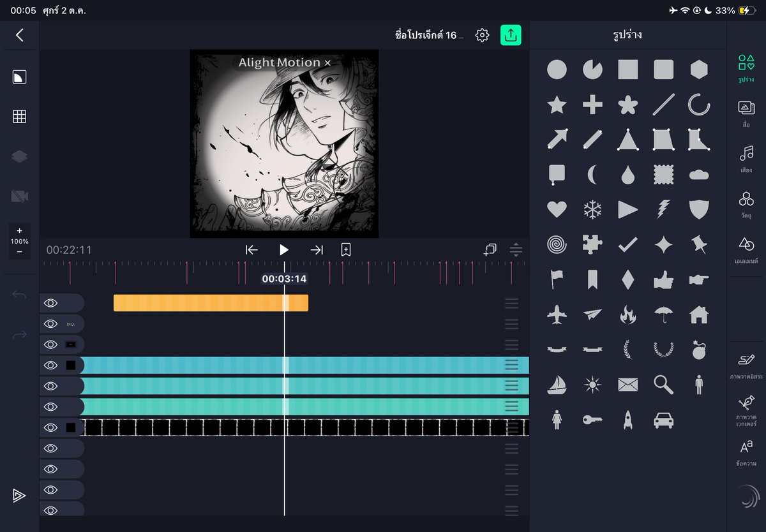Add the sailboat shape

557,384
